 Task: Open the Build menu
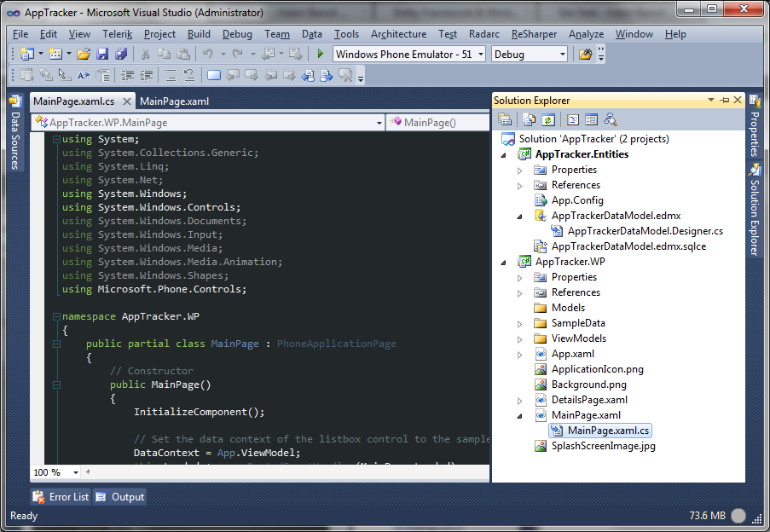pos(199,34)
